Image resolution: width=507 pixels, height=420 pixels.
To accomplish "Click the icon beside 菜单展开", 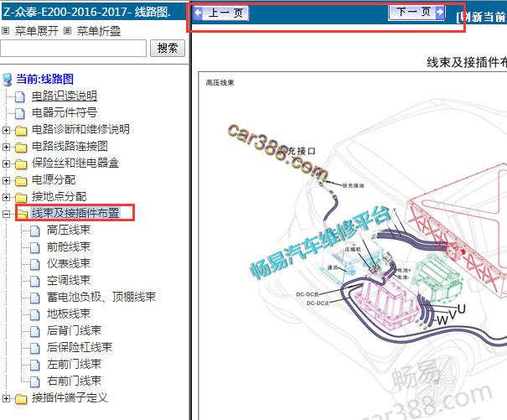I will point(6,31).
